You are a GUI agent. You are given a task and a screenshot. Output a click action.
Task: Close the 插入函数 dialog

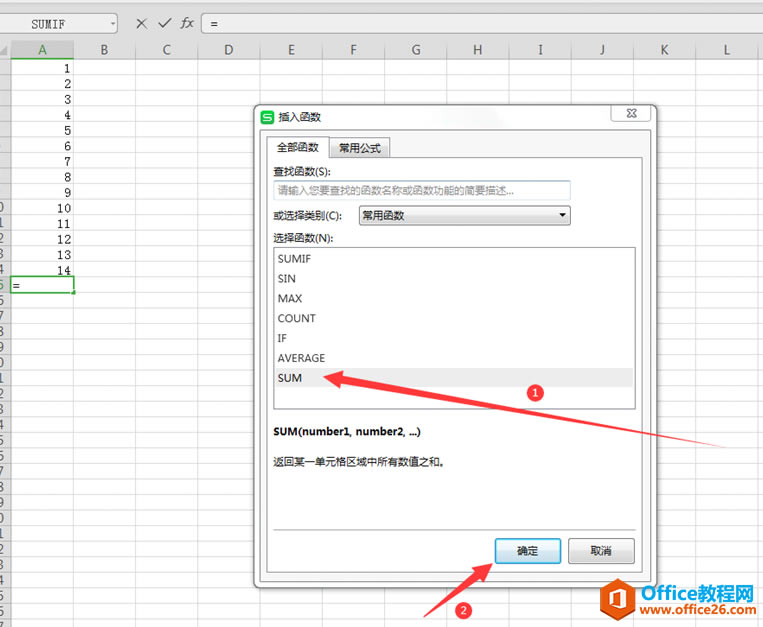(x=631, y=113)
